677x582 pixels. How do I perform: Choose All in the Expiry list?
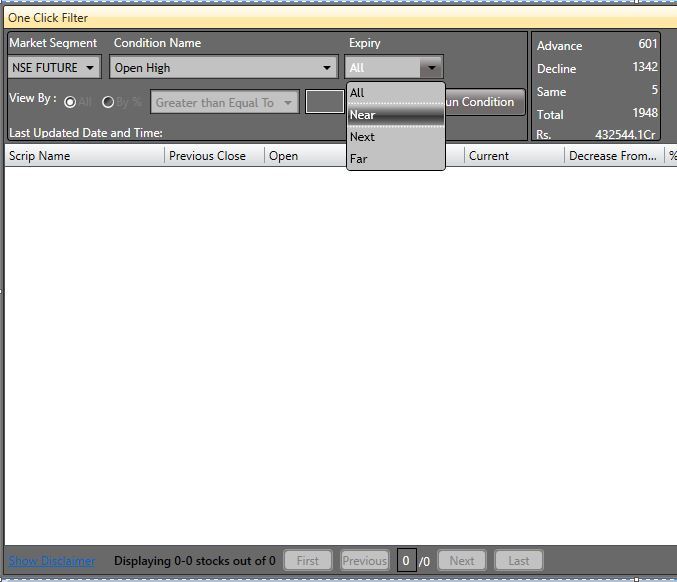coord(395,93)
